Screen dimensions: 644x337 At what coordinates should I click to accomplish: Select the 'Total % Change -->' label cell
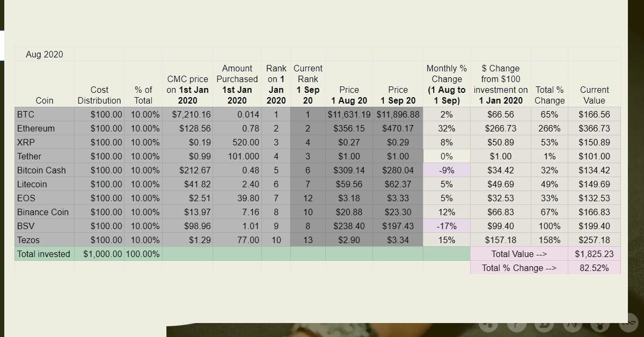click(x=519, y=268)
